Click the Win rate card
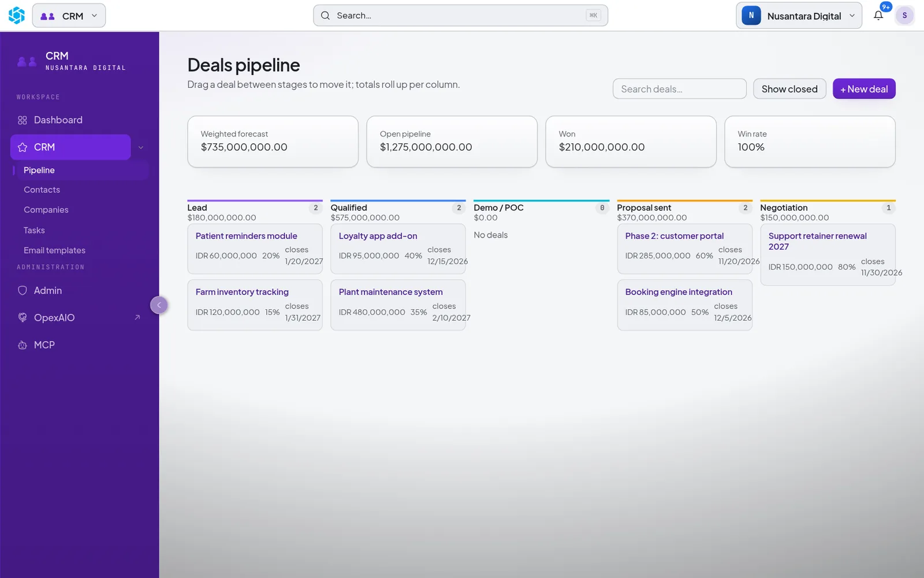The height and width of the screenshot is (578, 924). point(810,142)
